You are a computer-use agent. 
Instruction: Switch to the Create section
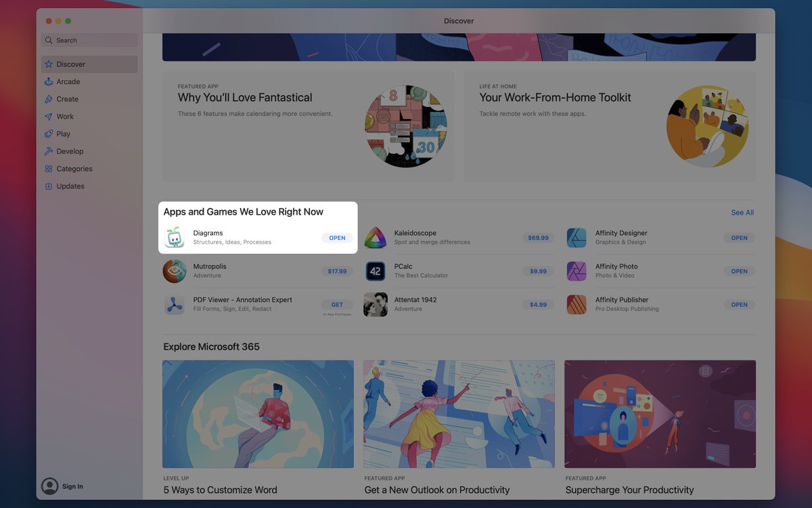(x=89, y=99)
